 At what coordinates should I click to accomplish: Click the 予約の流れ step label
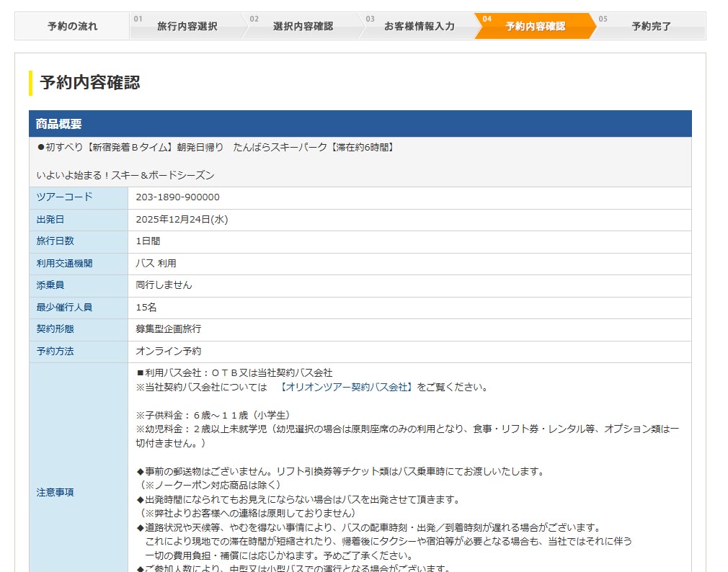point(72,27)
